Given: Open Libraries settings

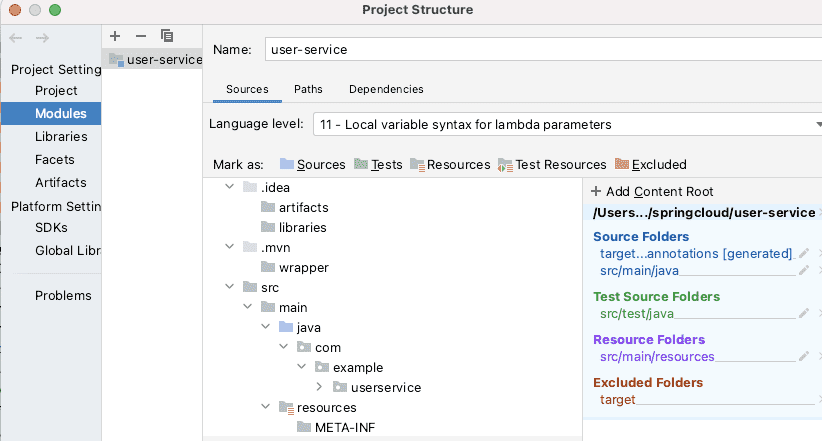Looking at the screenshot, I should pyautogui.click(x=61, y=136).
